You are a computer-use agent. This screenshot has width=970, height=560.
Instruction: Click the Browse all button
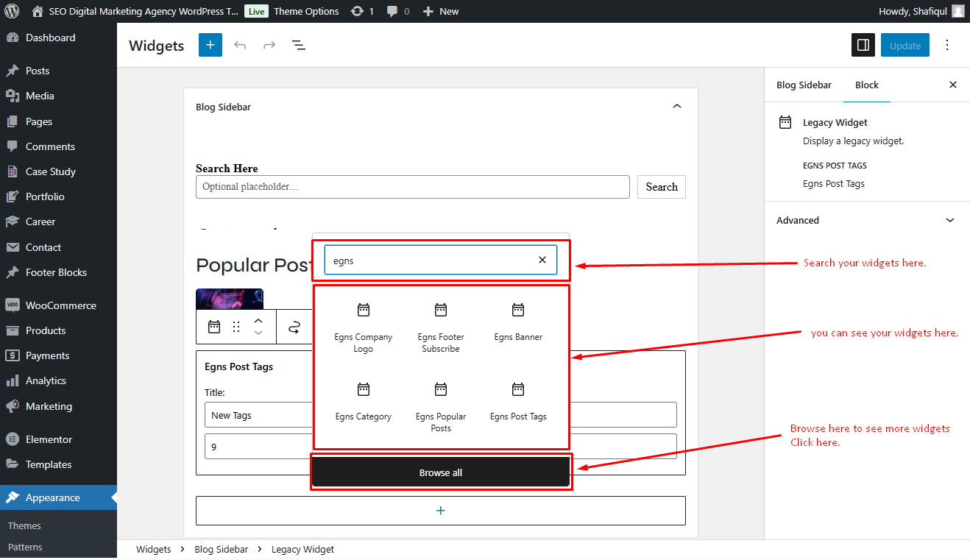(441, 472)
